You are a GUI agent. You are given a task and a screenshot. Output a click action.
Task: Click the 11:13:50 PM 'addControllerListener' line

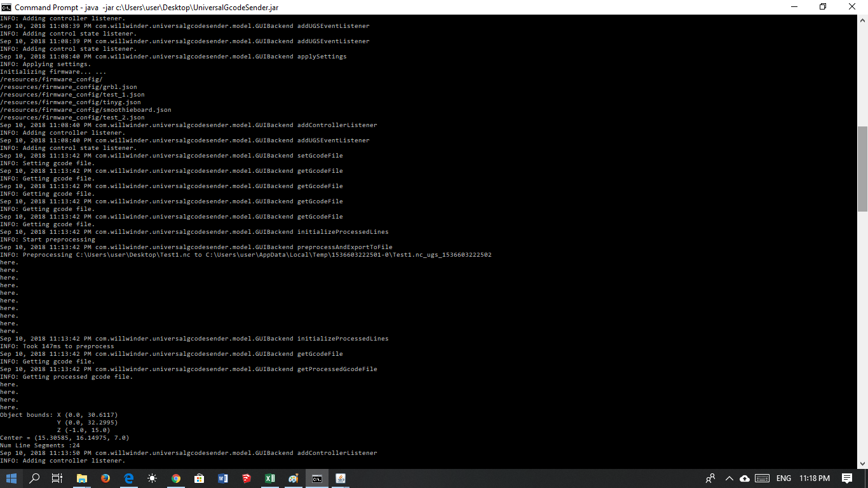point(189,453)
